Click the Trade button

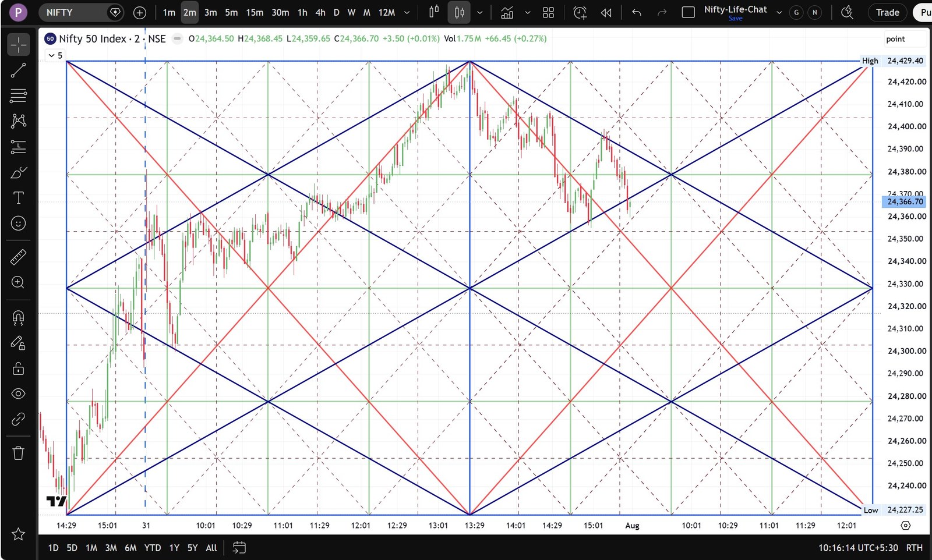pos(887,12)
